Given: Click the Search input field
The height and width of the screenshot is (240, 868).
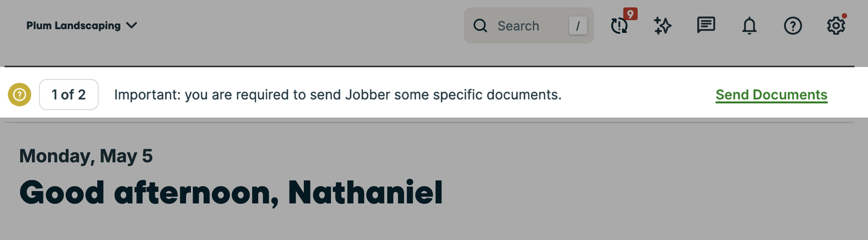Looking at the screenshot, I should coord(529,25).
